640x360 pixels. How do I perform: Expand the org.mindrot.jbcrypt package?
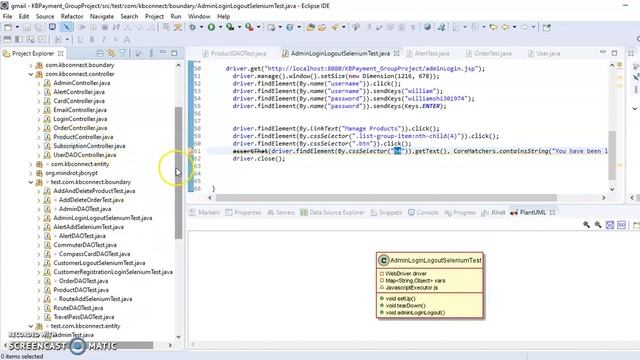(x=31, y=173)
